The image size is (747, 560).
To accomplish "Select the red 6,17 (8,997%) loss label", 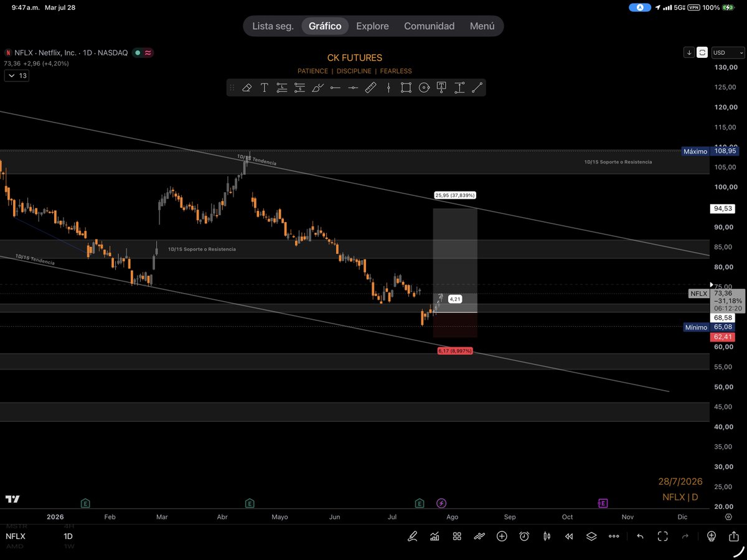I will [x=455, y=351].
